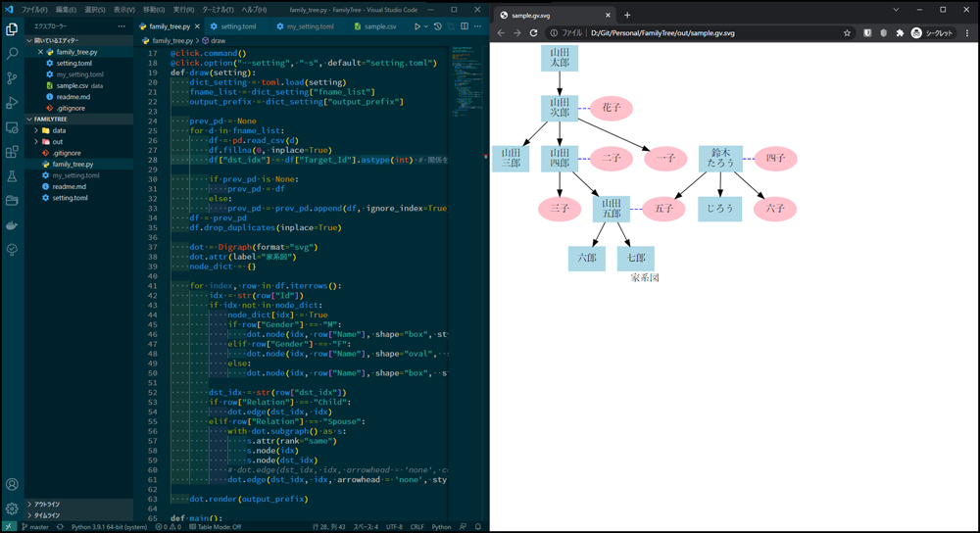Viewport: 980px width, 533px height.
Task: Open the timeline history icon in editor toolbar
Action: coord(437,26)
